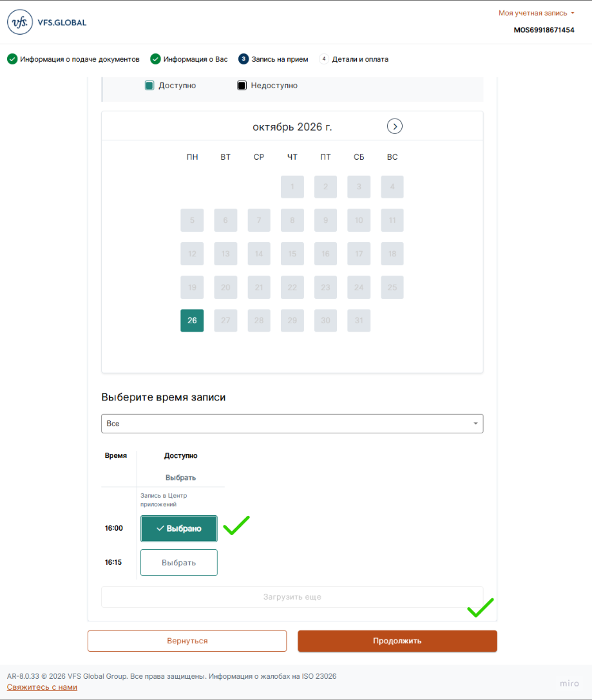The width and height of the screenshot is (592, 700).
Task: Select the Детали и оплата step
Action: (x=354, y=59)
